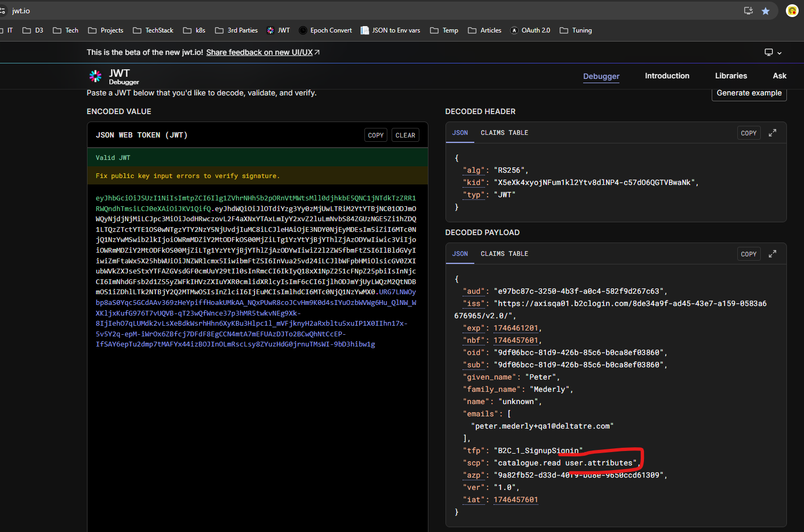Open the k8s bookmark folder
Screen dimensions: 804x532
pyautogui.click(x=194, y=30)
